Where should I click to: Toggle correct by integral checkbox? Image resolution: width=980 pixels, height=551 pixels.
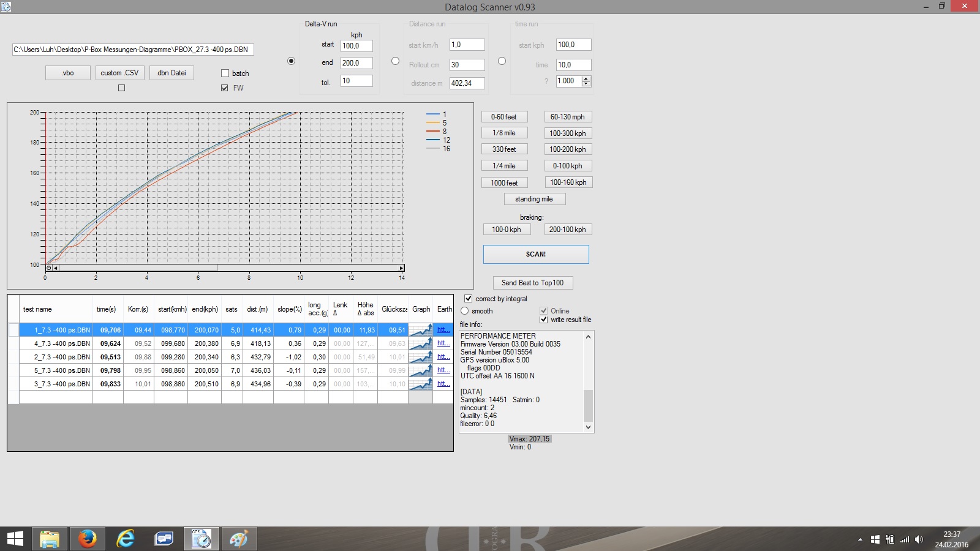click(x=469, y=299)
